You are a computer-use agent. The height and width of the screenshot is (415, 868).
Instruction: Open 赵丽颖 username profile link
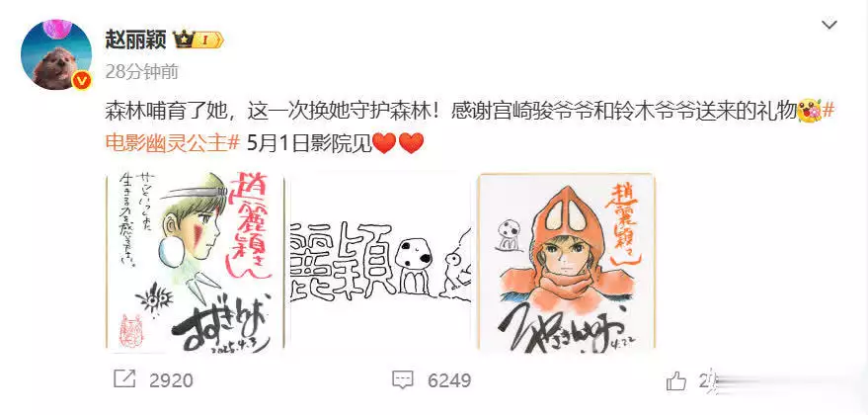click(135, 40)
